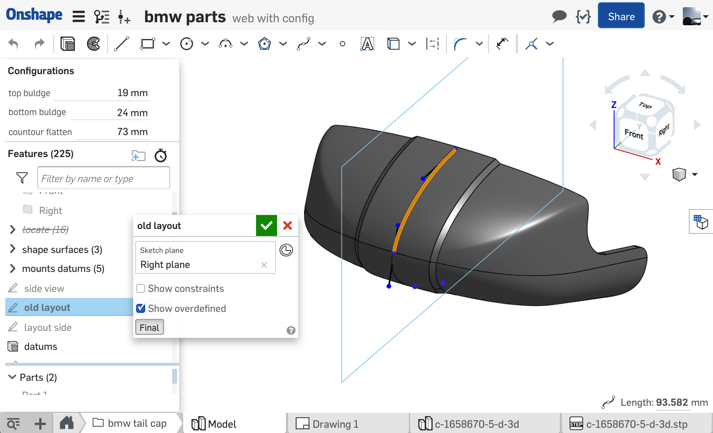Choose the Text sketch tool
Screen dimensions: 713x433
[x=367, y=44]
